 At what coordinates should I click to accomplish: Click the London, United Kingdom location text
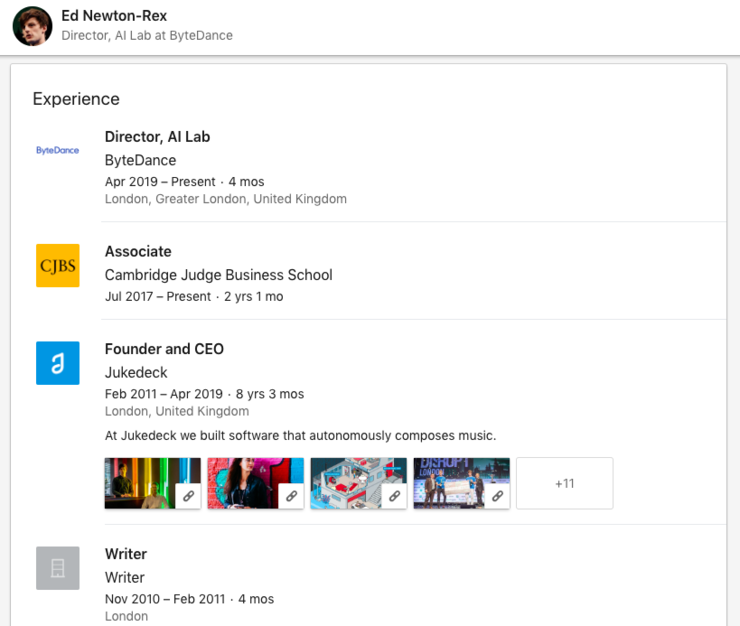pos(177,411)
